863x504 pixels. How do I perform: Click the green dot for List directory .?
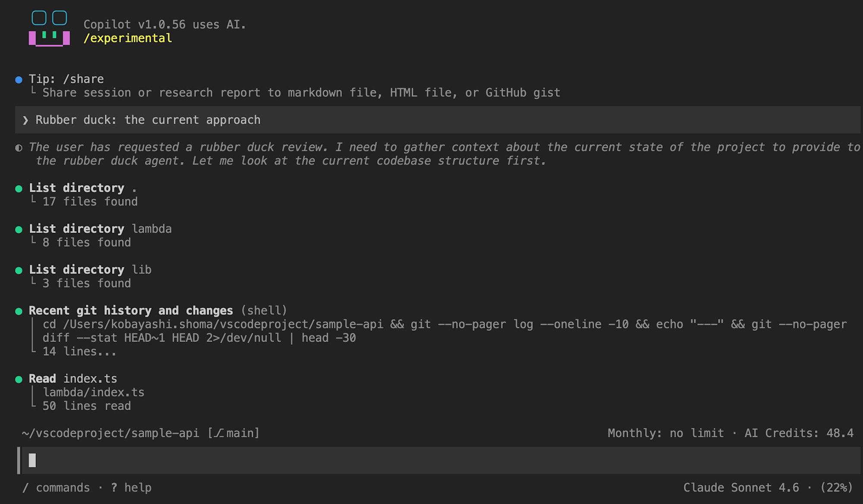coord(19,189)
